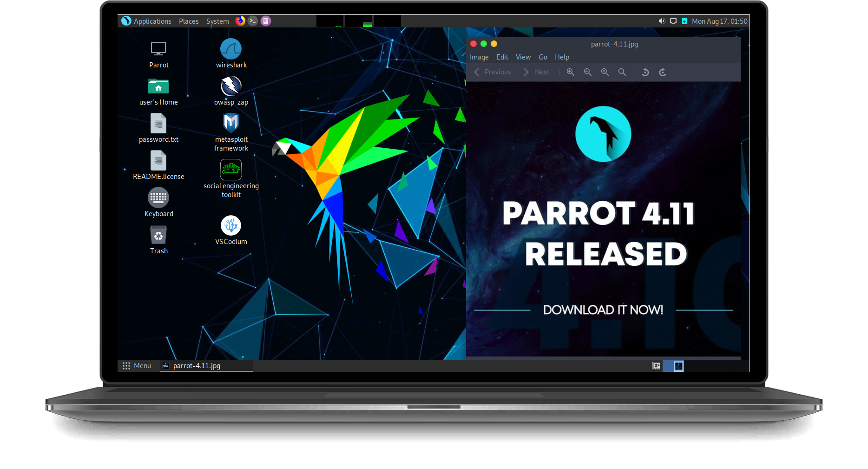Fit image to window with best-fit icon
The image size is (868, 469).
click(x=622, y=72)
